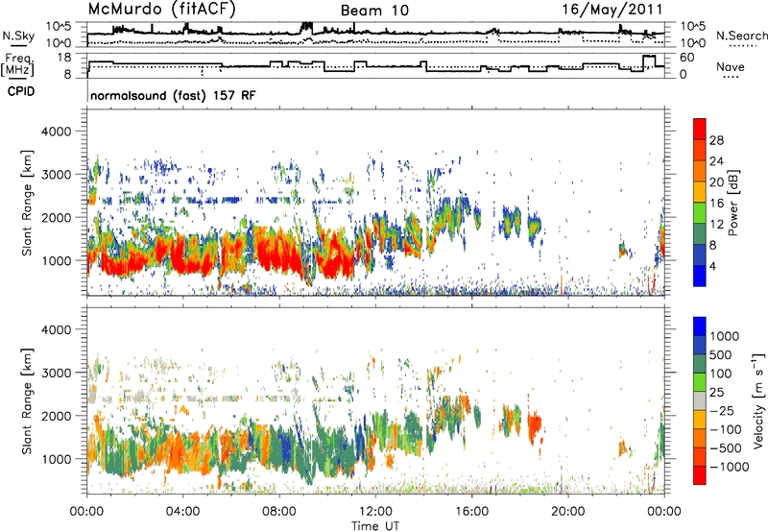Screen dimensions: 768x532
Task: Click the '8' frequency axis tick label
Action: (x=67, y=74)
